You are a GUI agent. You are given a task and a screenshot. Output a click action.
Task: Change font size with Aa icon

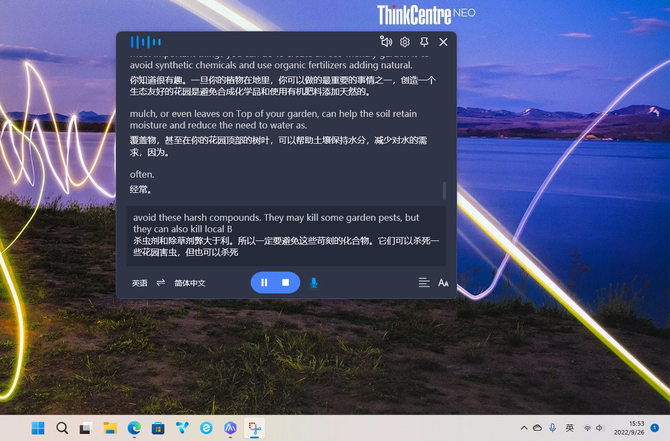(443, 283)
